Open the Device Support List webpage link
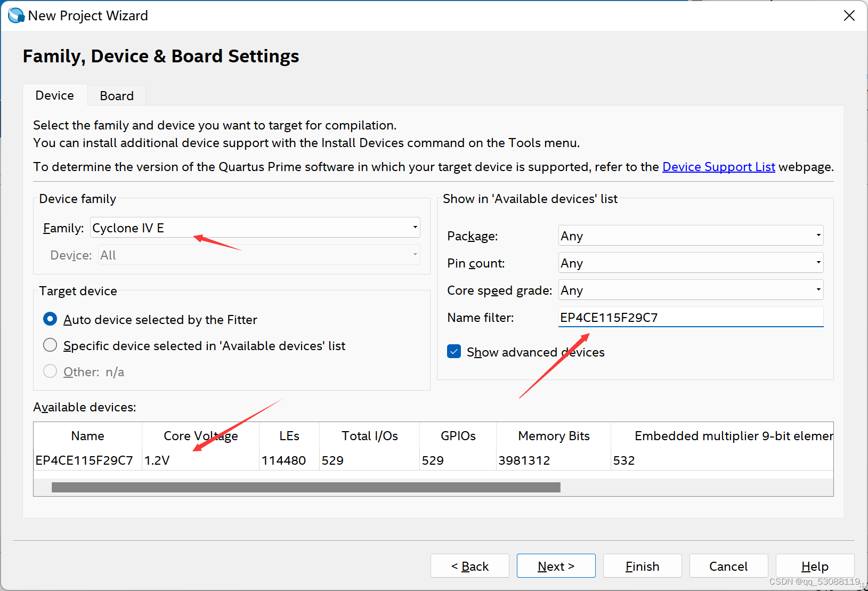Image resolution: width=868 pixels, height=591 pixels. click(x=718, y=167)
